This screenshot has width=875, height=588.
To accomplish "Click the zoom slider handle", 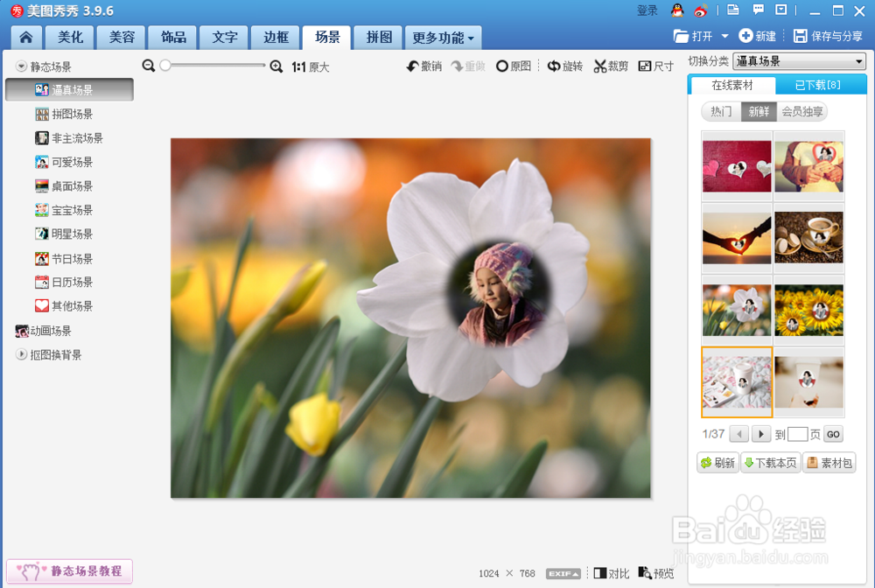I will (165, 66).
